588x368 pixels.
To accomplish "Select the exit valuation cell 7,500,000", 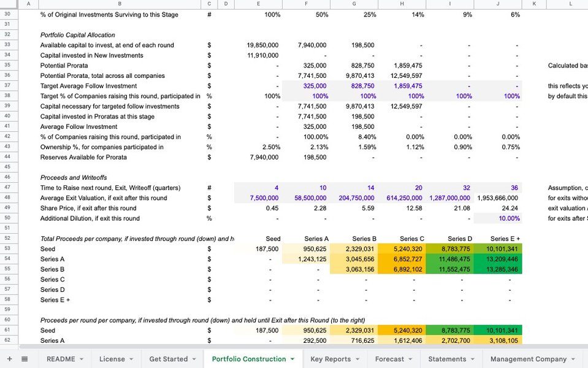I will [258, 197].
